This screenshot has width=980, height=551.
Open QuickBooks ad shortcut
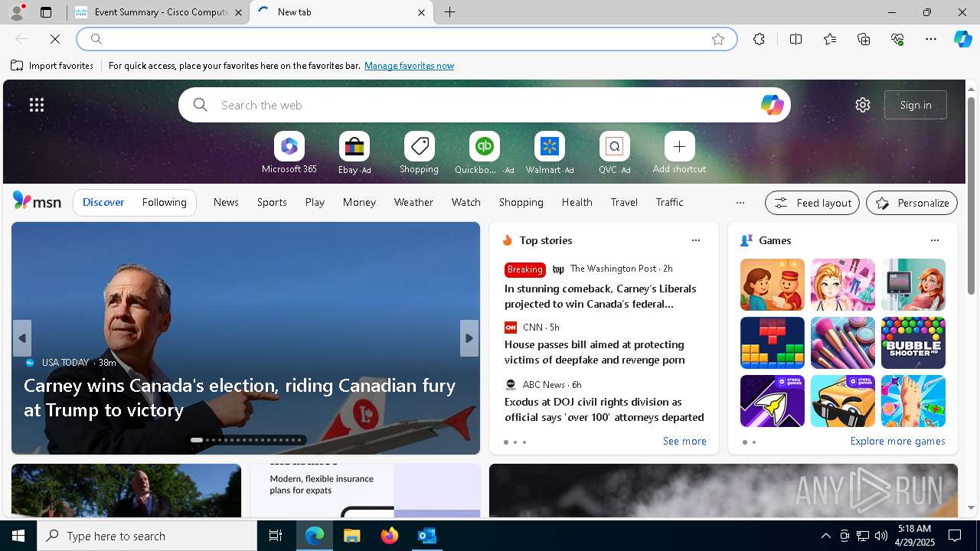pos(484,153)
